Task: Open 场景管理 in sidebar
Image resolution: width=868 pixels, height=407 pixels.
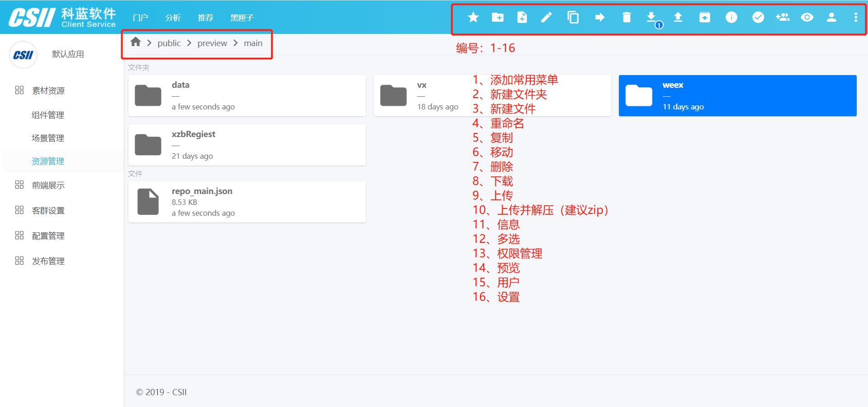Action: tap(48, 138)
